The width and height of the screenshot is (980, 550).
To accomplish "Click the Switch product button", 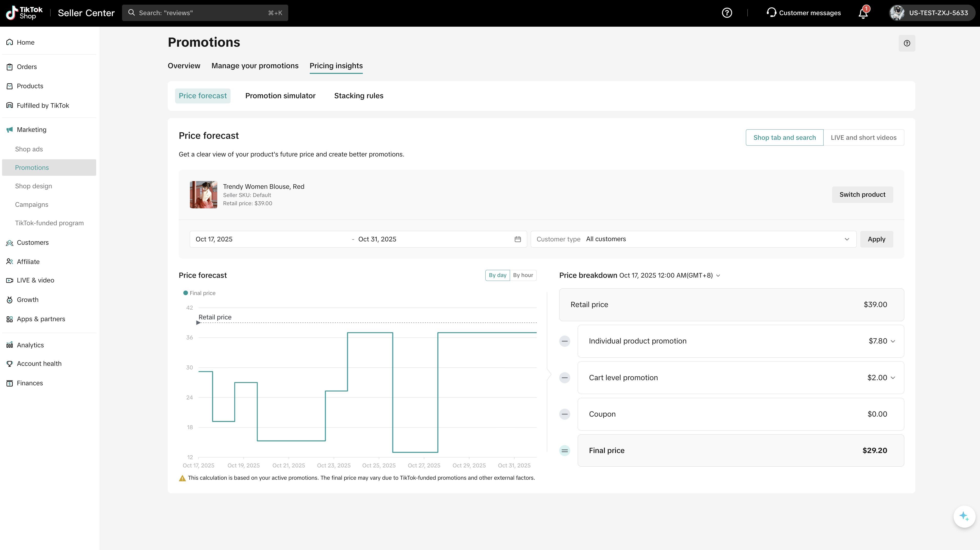I will coord(862,194).
